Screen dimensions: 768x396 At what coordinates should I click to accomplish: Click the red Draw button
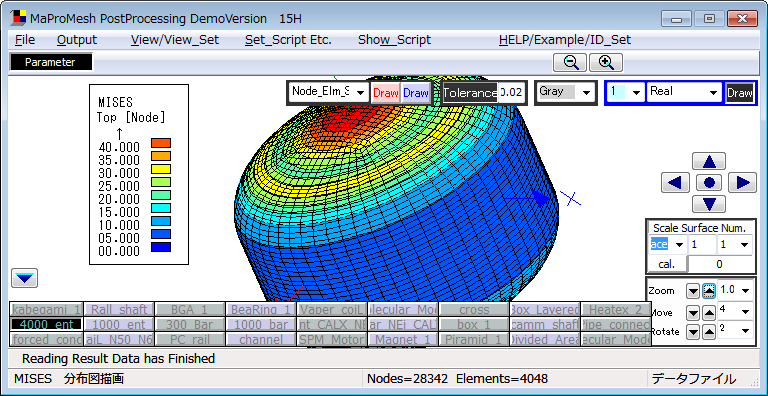[385, 93]
